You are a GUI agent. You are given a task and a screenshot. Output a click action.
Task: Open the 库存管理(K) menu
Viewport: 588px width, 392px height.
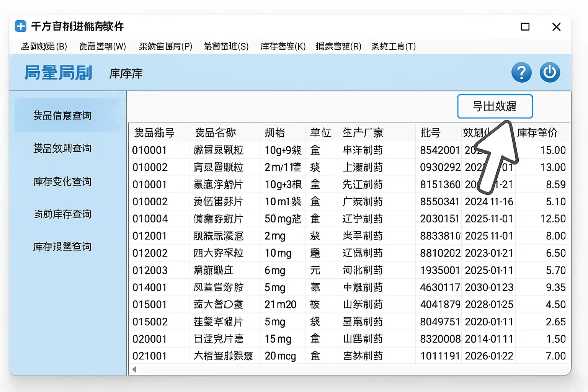(x=283, y=46)
